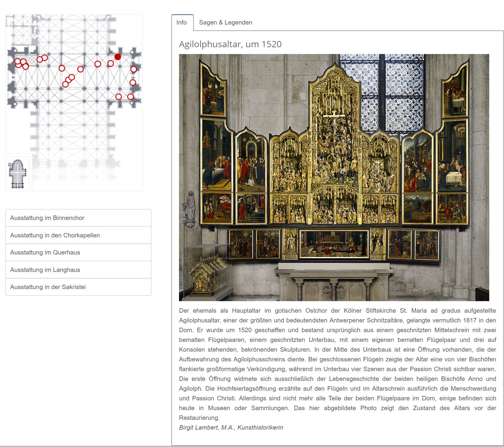Screen dimensions: 504x447
Task: Click the small cathedral overview thumbnail
Action: point(17,174)
